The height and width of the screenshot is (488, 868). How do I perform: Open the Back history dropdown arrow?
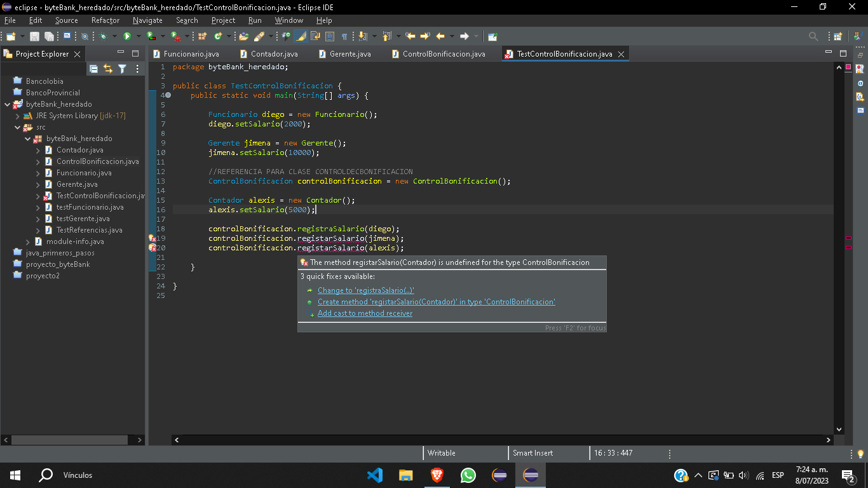[x=451, y=36]
